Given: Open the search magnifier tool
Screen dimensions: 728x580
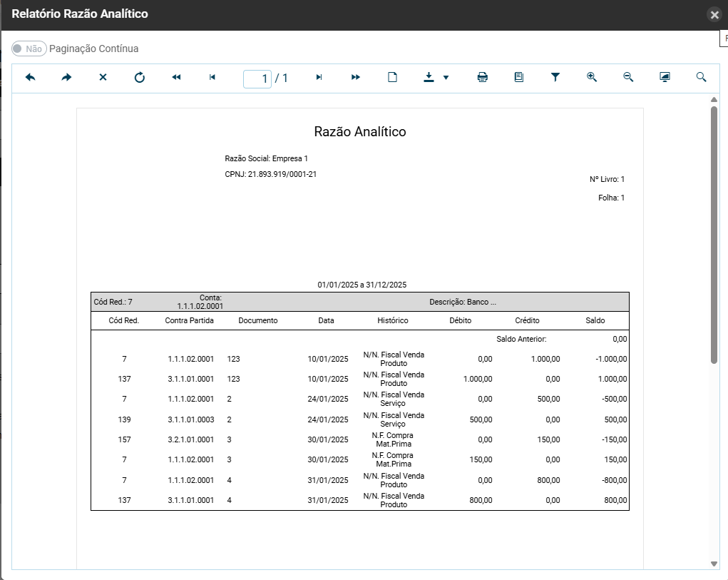Looking at the screenshot, I should 701,78.
